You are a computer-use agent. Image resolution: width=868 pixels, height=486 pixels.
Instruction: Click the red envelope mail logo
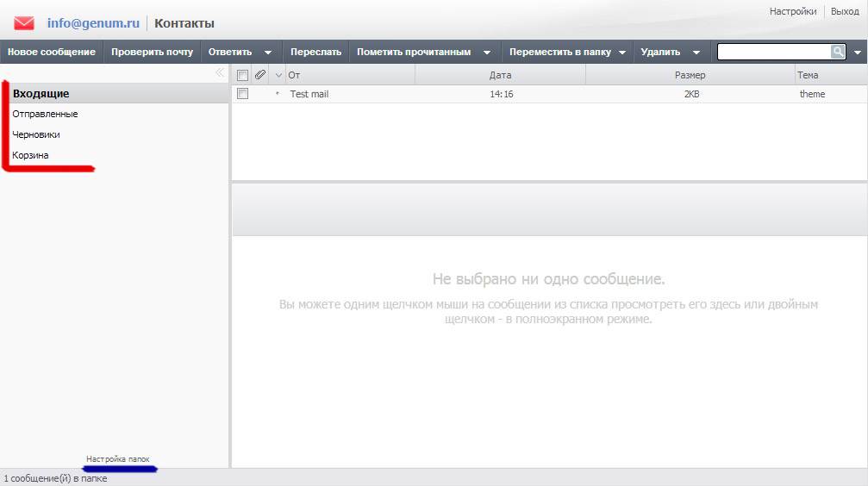pos(24,23)
